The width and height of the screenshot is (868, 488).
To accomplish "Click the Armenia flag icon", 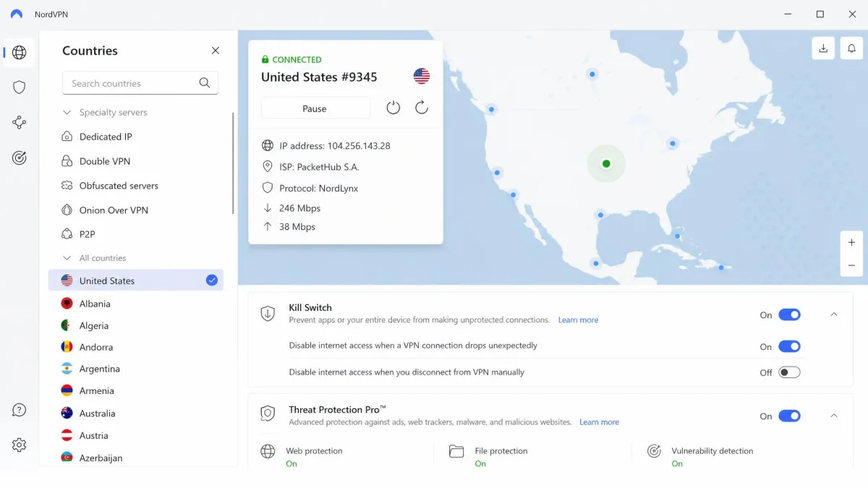I will (x=67, y=390).
